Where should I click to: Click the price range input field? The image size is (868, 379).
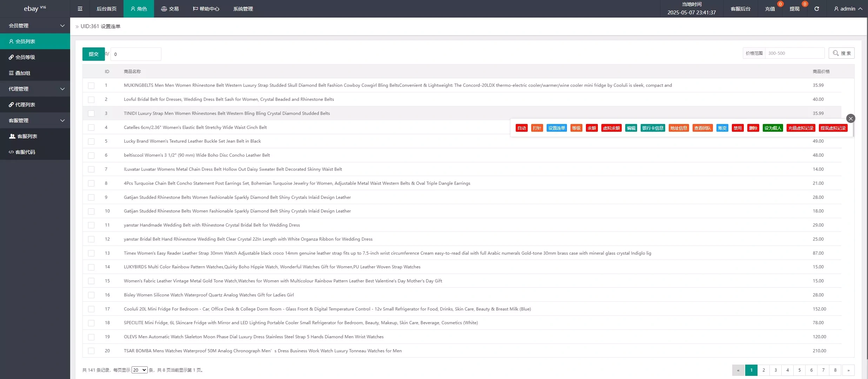pyautogui.click(x=794, y=53)
